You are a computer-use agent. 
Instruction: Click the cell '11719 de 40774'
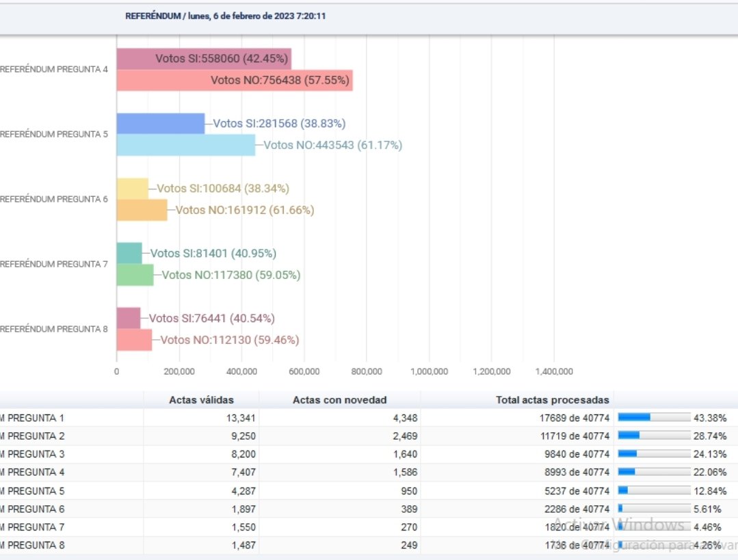coord(575,436)
